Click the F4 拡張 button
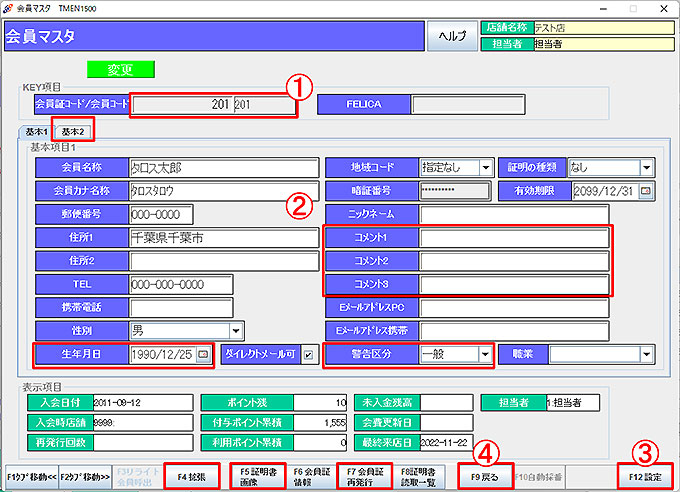Image resolution: width=680 pixels, height=492 pixels. point(191,478)
